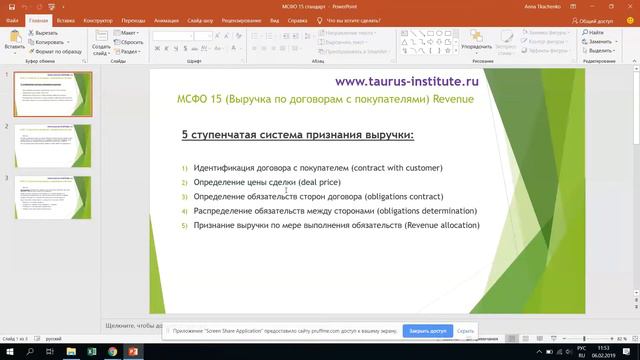
Task: Switch to the View (Вид) tab
Action: click(274, 20)
